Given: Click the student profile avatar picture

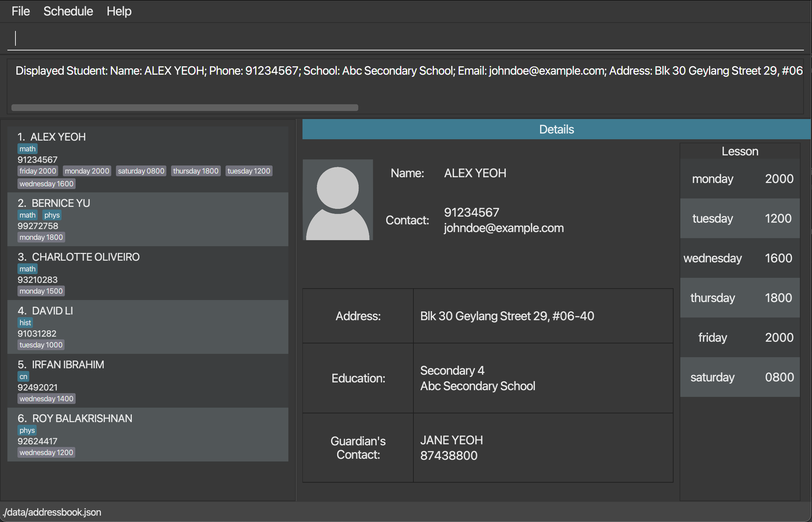Looking at the screenshot, I should [337, 200].
